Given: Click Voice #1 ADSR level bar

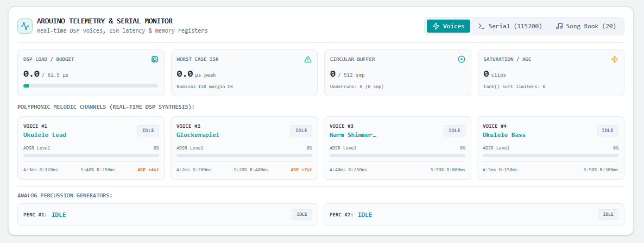Looking at the screenshot, I should tap(91, 155).
